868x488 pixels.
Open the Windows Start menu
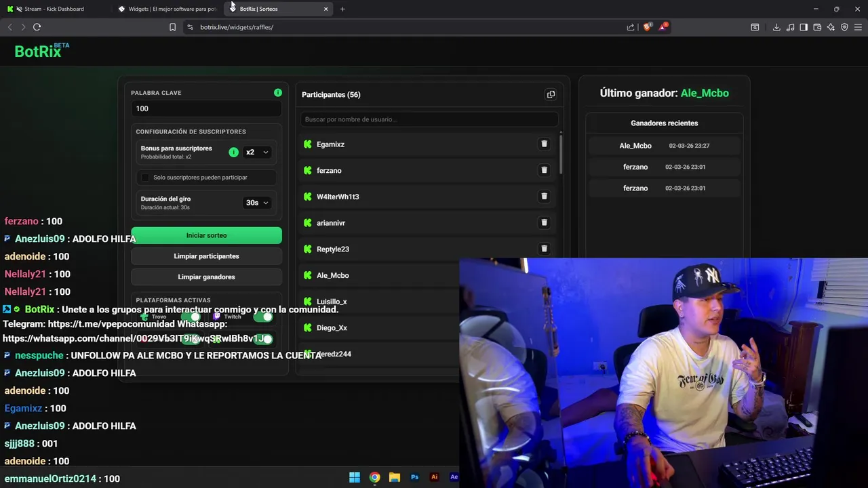[355, 477]
